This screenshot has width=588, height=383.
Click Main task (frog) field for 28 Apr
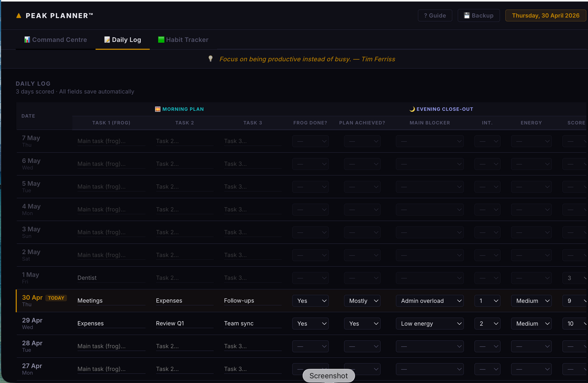[x=111, y=346]
